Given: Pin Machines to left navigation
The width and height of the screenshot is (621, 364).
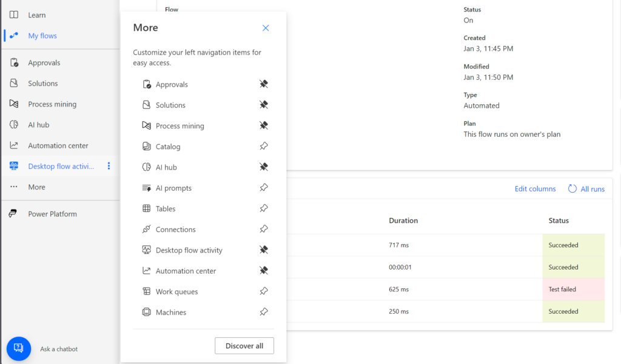Looking at the screenshot, I should pos(264,312).
